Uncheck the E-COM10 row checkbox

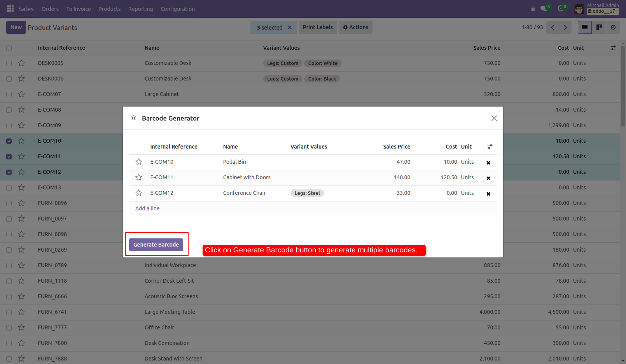coord(9,141)
